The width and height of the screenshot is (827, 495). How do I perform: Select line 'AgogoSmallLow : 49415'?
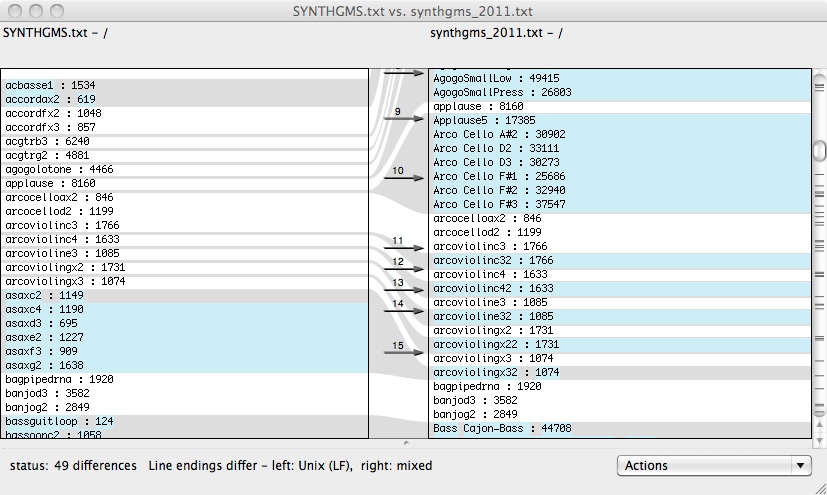point(620,79)
